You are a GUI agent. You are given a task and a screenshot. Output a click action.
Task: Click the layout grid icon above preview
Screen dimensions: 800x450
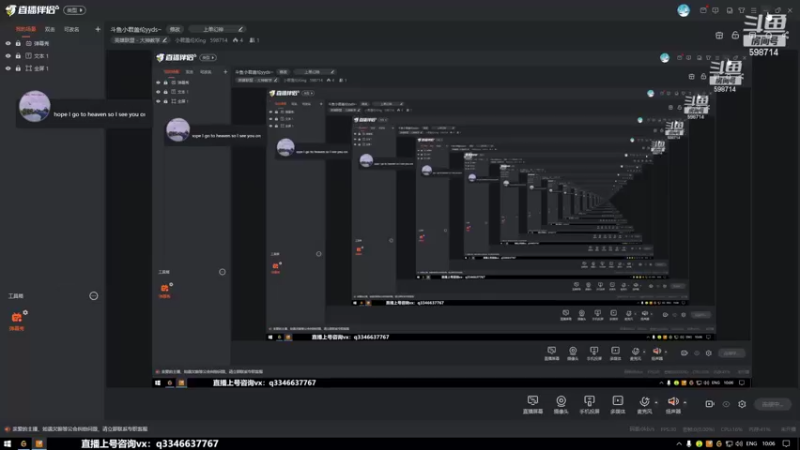coord(719,35)
